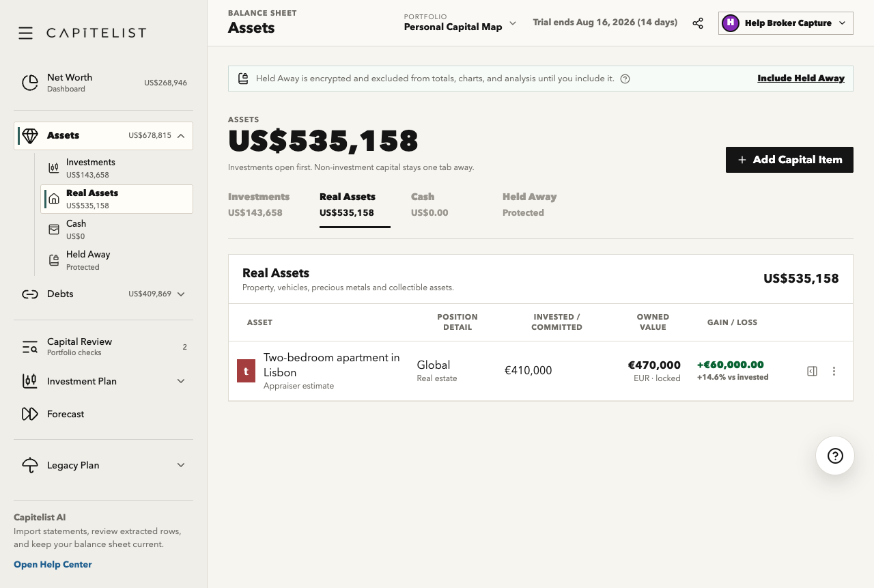Open the side panel icon for the Lisbon apartment

(x=812, y=372)
